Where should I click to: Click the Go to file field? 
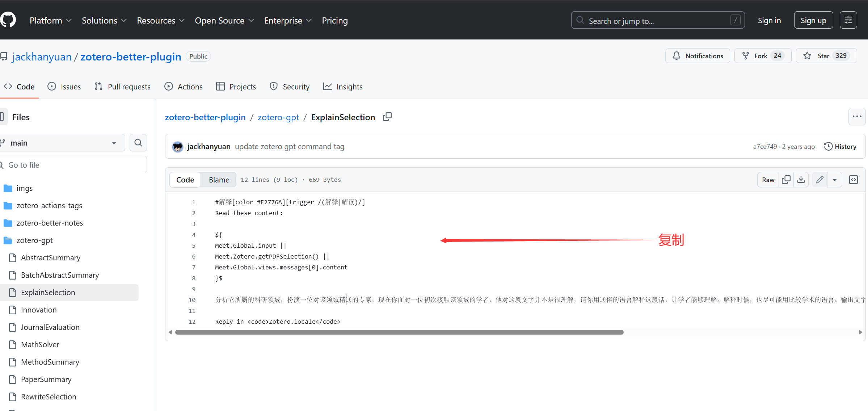click(x=74, y=165)
